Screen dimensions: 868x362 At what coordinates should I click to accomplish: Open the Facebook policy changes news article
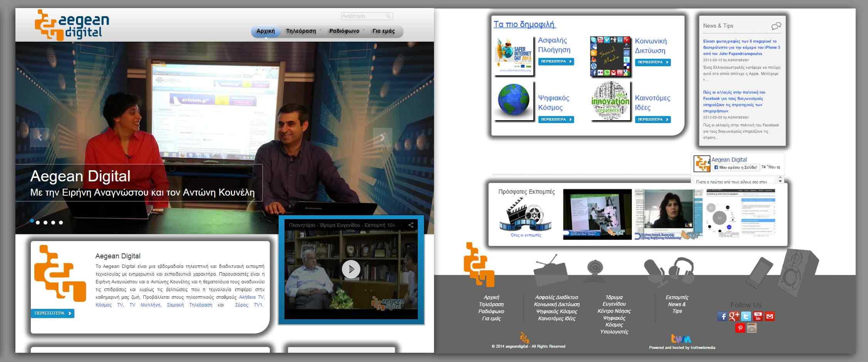click(x=734, y=102)
